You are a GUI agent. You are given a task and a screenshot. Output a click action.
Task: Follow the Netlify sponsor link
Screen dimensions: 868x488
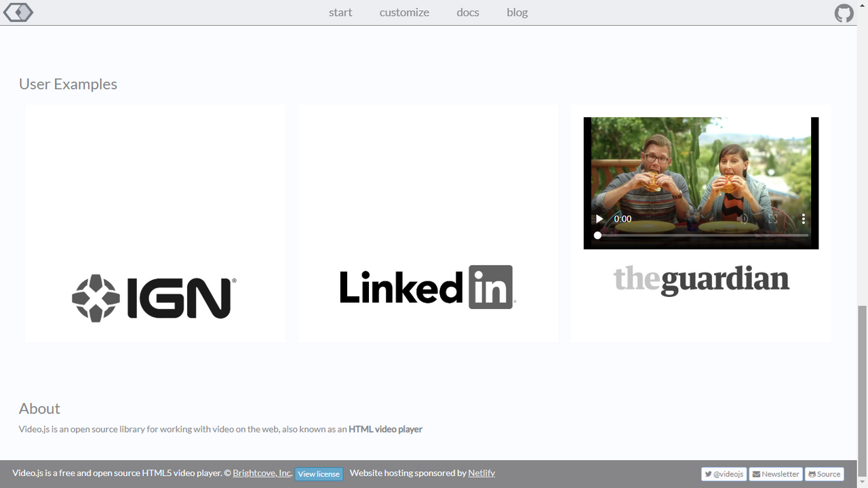(481, 473)
